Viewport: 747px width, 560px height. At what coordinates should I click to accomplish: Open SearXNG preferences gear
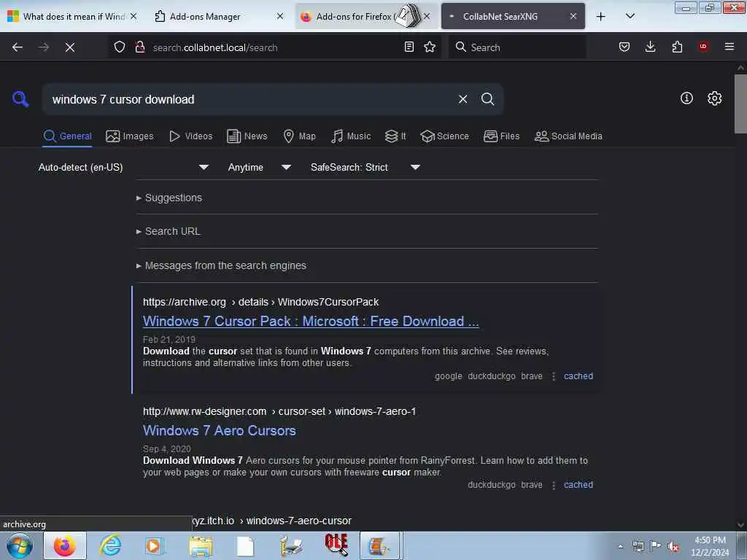coord(714,98)
